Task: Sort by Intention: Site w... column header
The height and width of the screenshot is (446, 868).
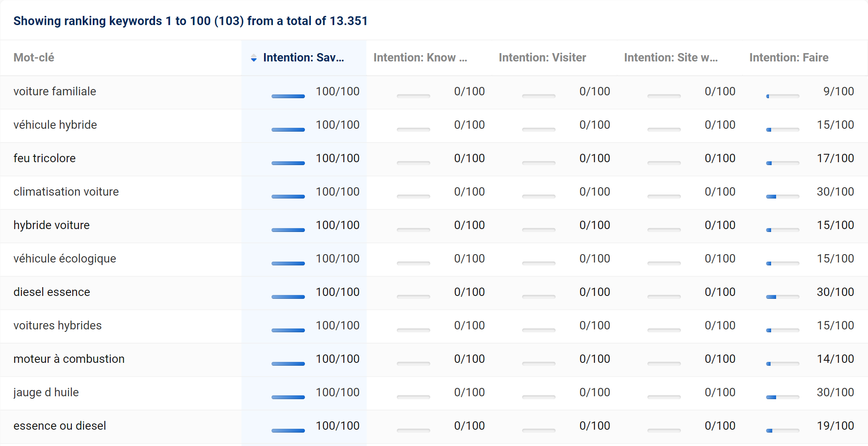Action: coord(671,58)
